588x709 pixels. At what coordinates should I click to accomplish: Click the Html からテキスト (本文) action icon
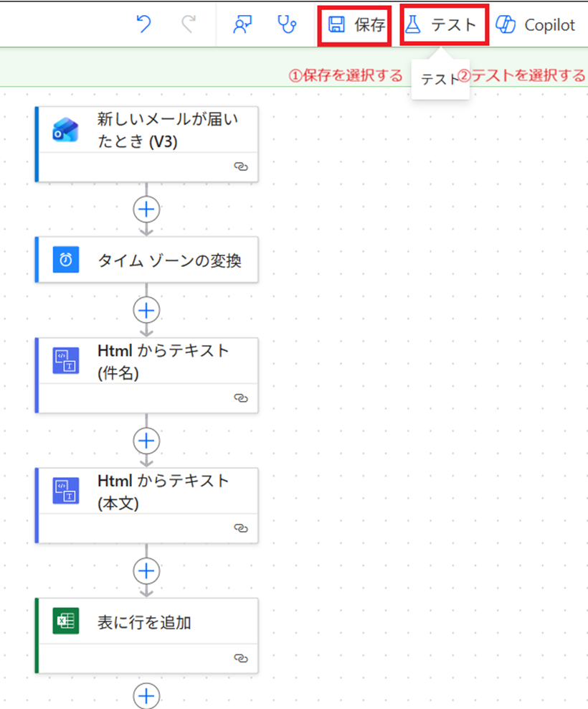[66, 490]
